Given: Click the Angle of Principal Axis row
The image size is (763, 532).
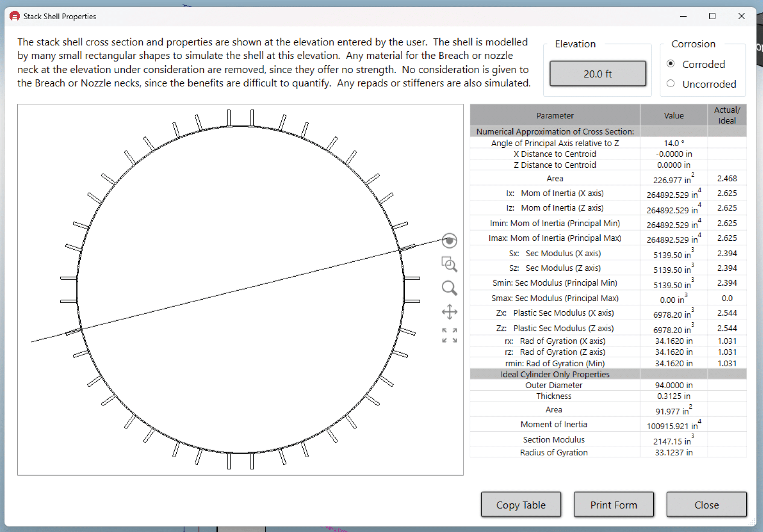Looking at the screenshot, I should coord(555,143).
